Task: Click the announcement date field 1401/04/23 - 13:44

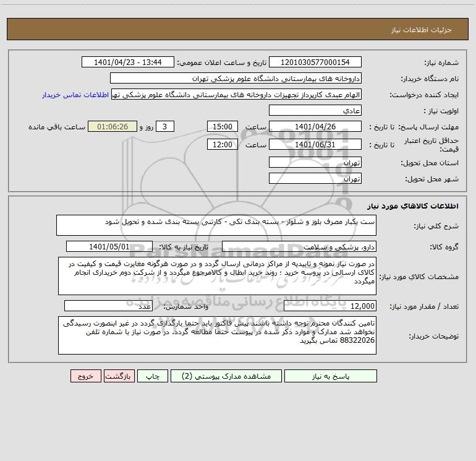Action: click(128, 62)
